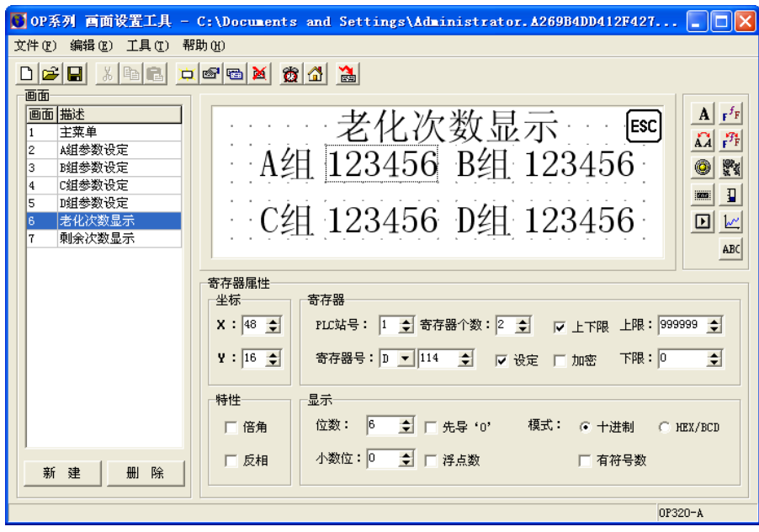This screenshot has height=532, width=759.
Task: Select the 老化次数显示 title text on canvas
Action: [x=447, y=125]
